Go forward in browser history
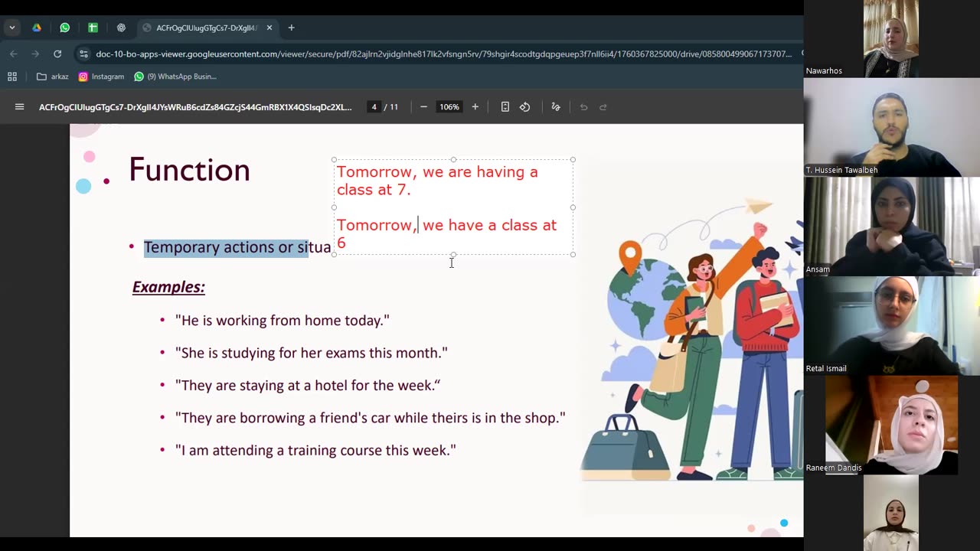This screenshot has width=980, height=551. (x=35, y=54)
